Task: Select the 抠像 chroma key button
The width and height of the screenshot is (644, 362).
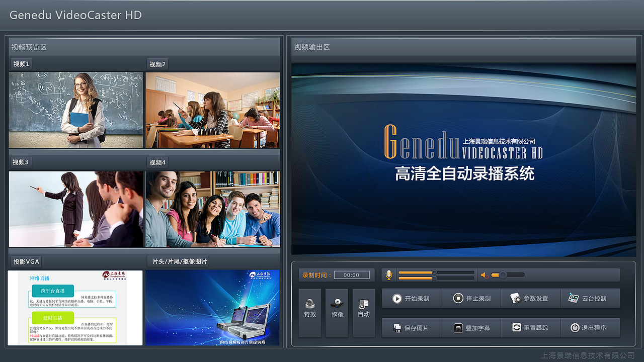Action: coord(337,313)
